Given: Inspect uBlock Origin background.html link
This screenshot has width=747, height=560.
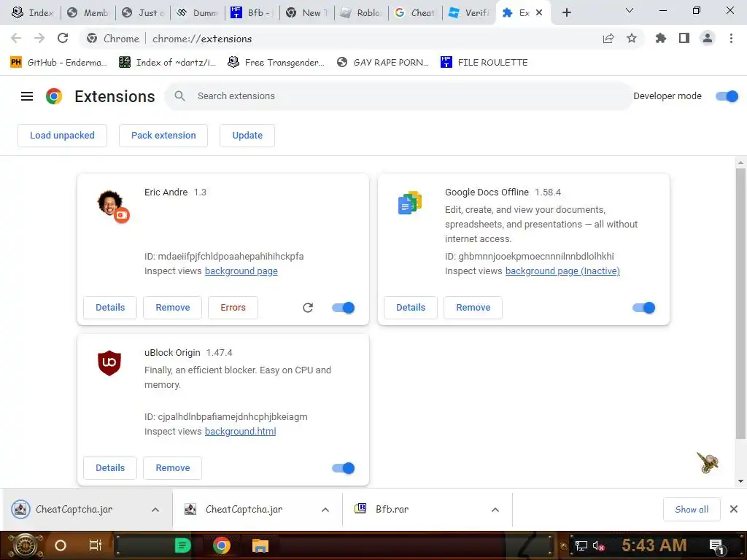Looking at the screenshot, I should [x=240, y=432].
